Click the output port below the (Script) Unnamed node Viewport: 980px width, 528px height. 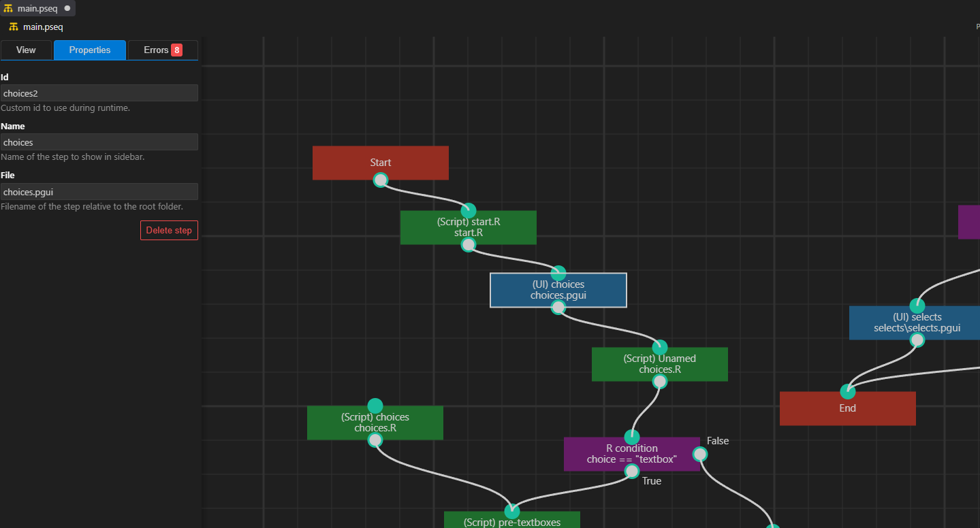pyautogui.click(x=660, y=381)
